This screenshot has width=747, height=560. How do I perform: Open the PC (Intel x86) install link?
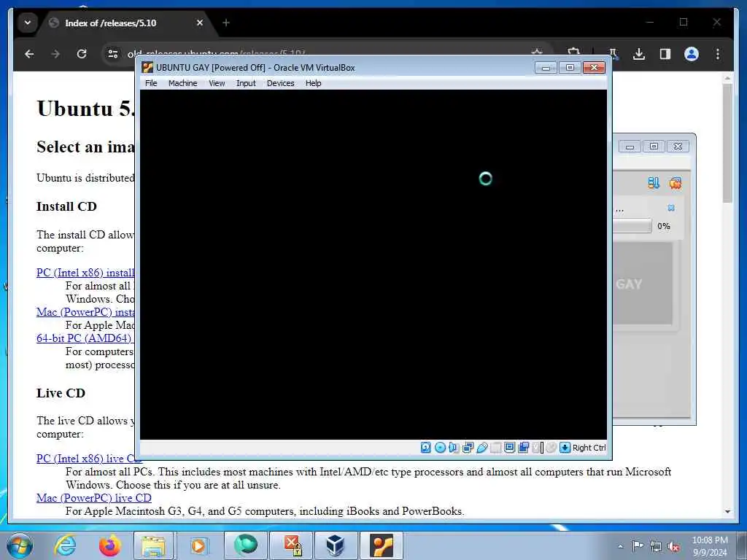[x=85, y=273]
